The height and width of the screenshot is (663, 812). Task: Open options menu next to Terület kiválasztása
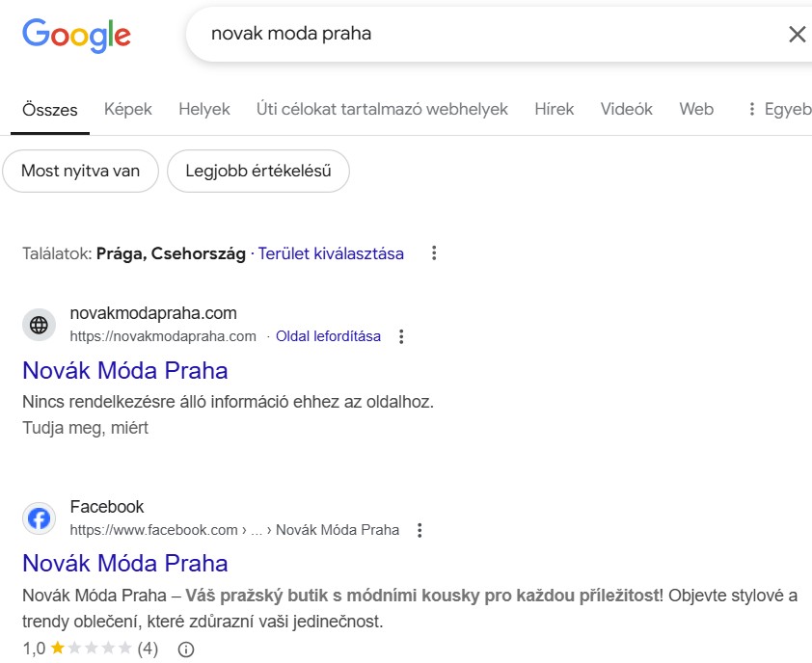[434, 253]
